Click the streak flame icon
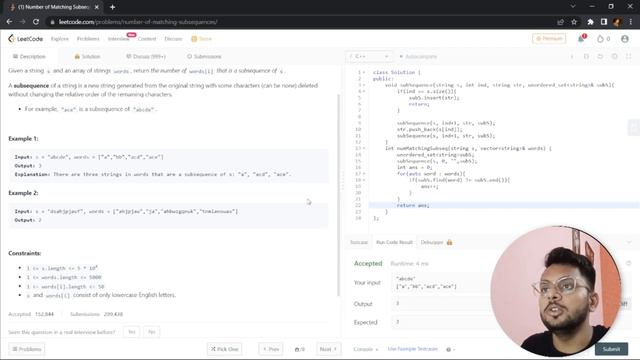The height and width of the screenshot is (360, 640). 600,39
